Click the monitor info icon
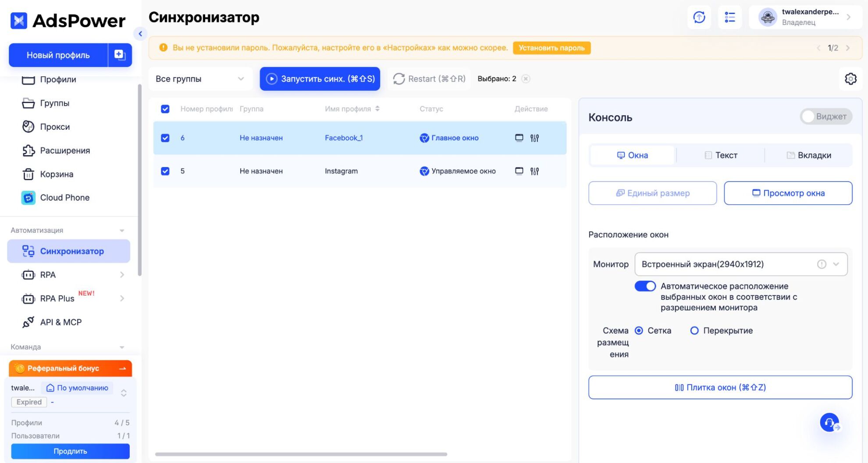Screen dimensions: 868x463 (822, 264)
